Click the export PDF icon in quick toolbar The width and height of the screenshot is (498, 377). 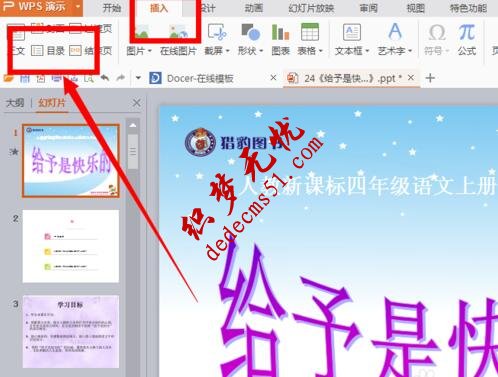click(41, 79)
